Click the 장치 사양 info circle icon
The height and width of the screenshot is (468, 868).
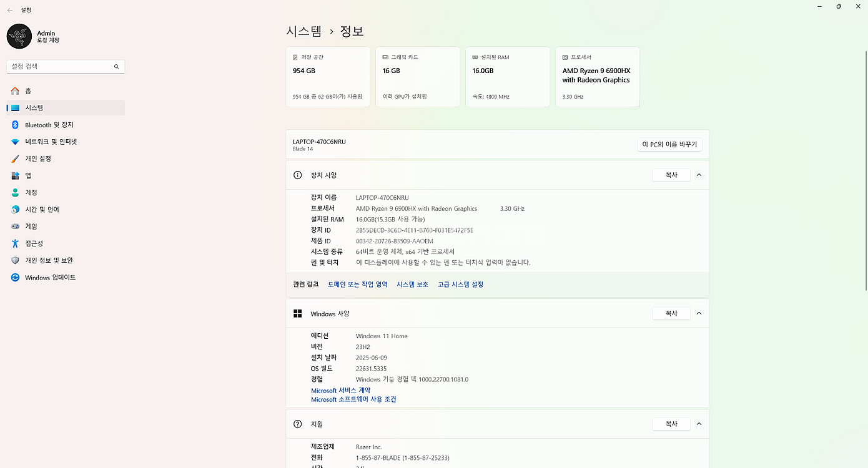click(298, 175)
